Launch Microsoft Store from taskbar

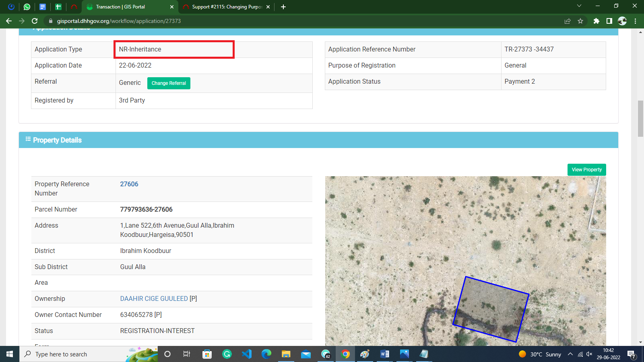coord(207,354)
